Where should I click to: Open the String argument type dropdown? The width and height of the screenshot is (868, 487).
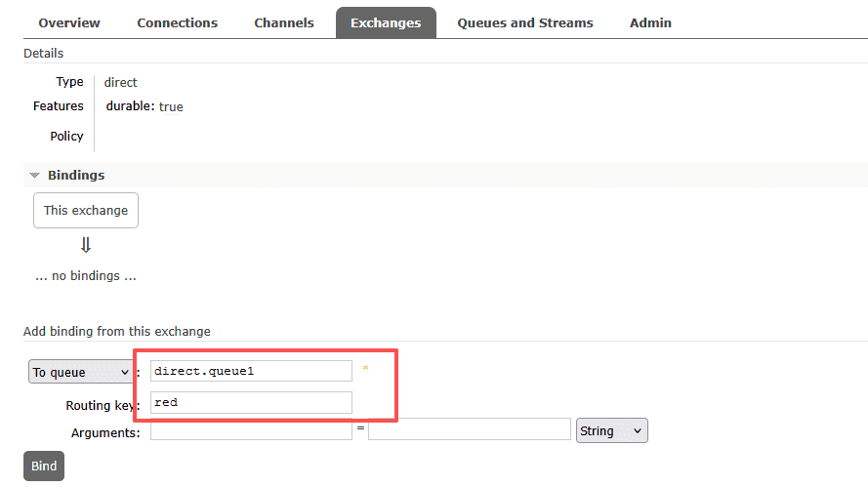pos(612,430)
